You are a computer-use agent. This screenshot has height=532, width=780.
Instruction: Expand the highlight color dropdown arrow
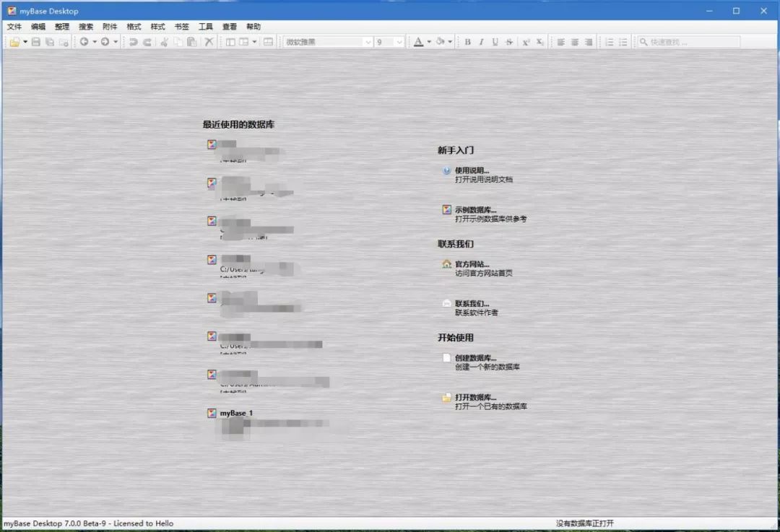coord(450,43)
